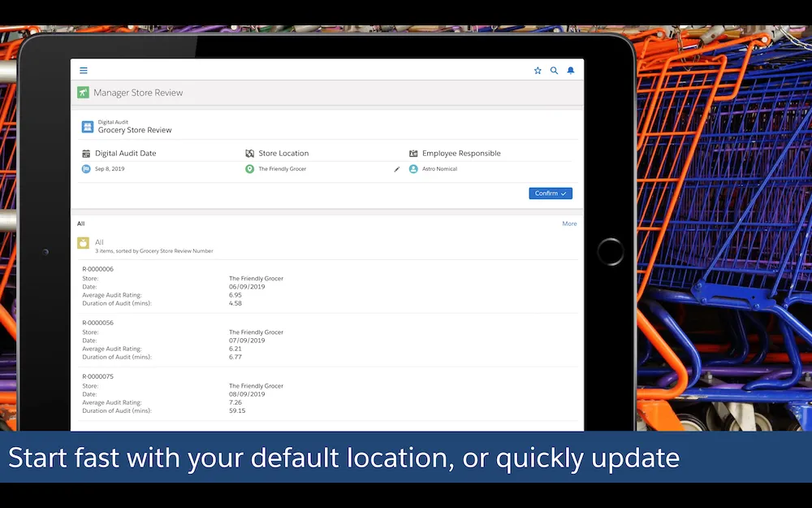The image size is (812, 508).
Task: Click the Digital Audit record icon
Action: 88,127
